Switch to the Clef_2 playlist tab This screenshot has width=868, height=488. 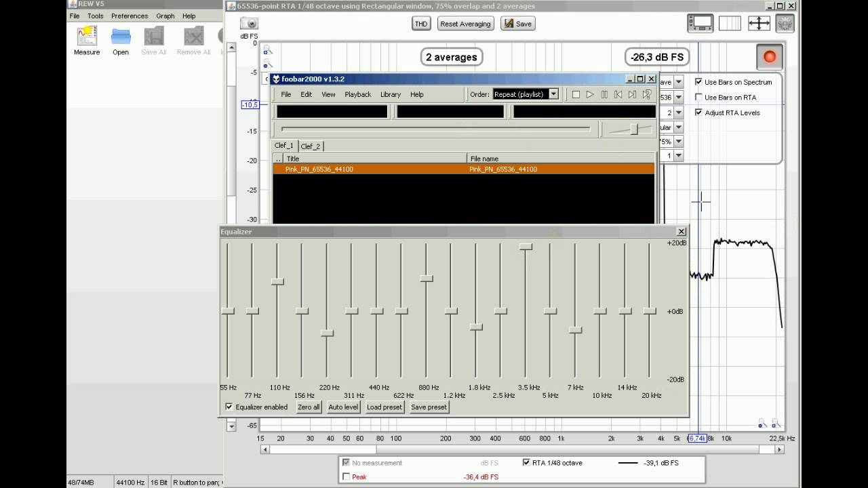(x=311, y=146)
